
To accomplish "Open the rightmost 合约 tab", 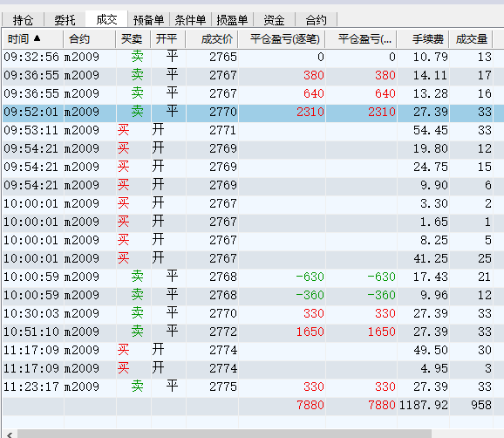I will click(316, 20).
